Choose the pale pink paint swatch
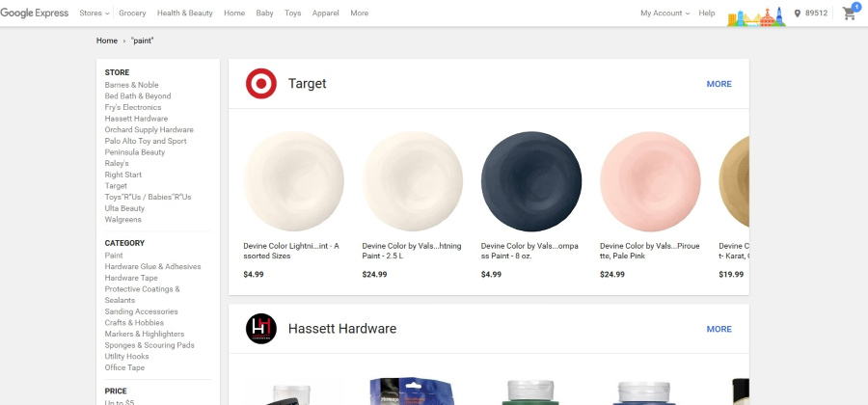 (x=650, y=181)
